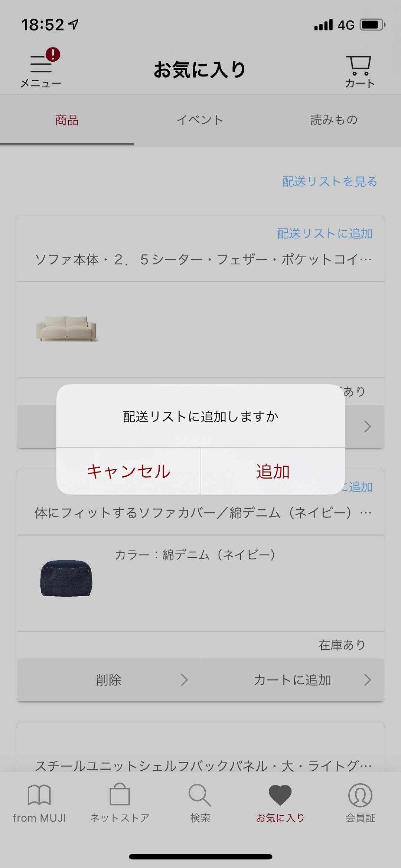
Task: Switch to the 読みもの tab
Action: pos(334,120)
